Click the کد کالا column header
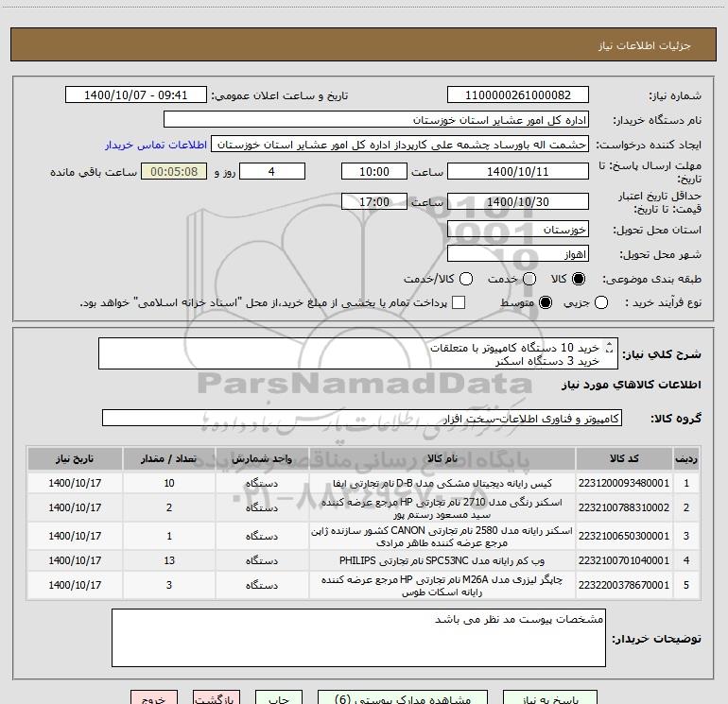728x704 pixels. (624, 458)
